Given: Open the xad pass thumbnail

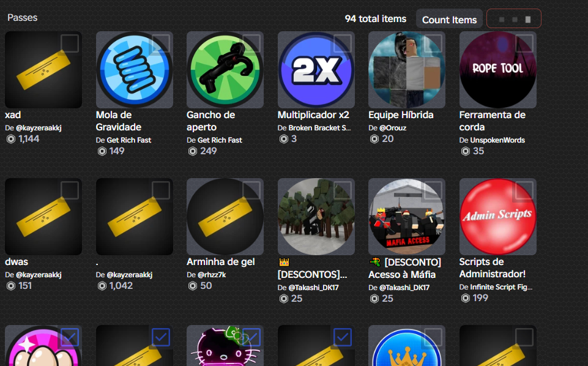Looking at the screenshot, I should [43, 70].
